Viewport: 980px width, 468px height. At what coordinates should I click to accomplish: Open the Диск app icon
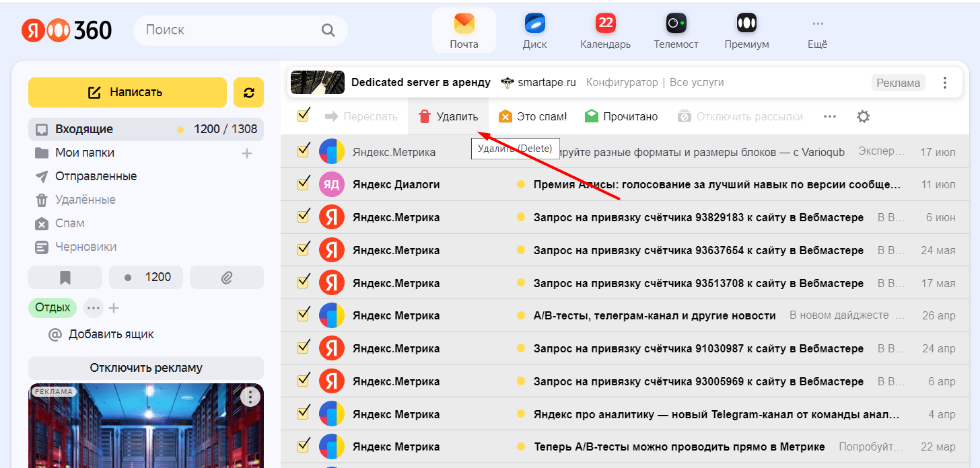pos(534,25)
